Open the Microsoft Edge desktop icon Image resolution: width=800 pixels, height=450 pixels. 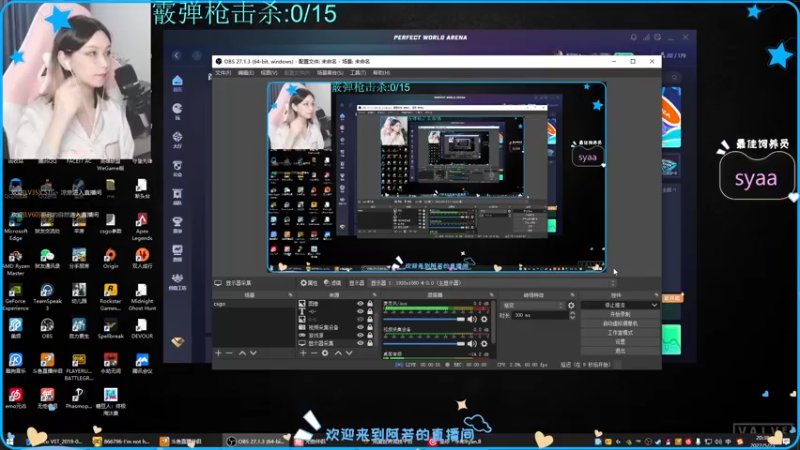(15, 225)
